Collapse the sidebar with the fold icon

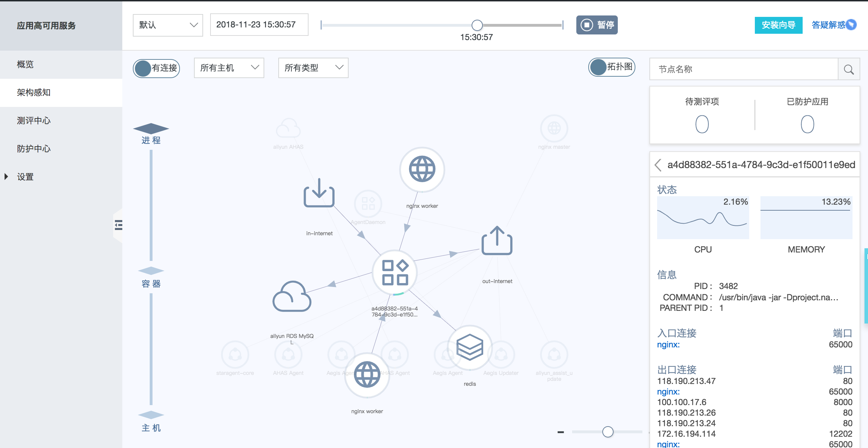tap(118, 225)
